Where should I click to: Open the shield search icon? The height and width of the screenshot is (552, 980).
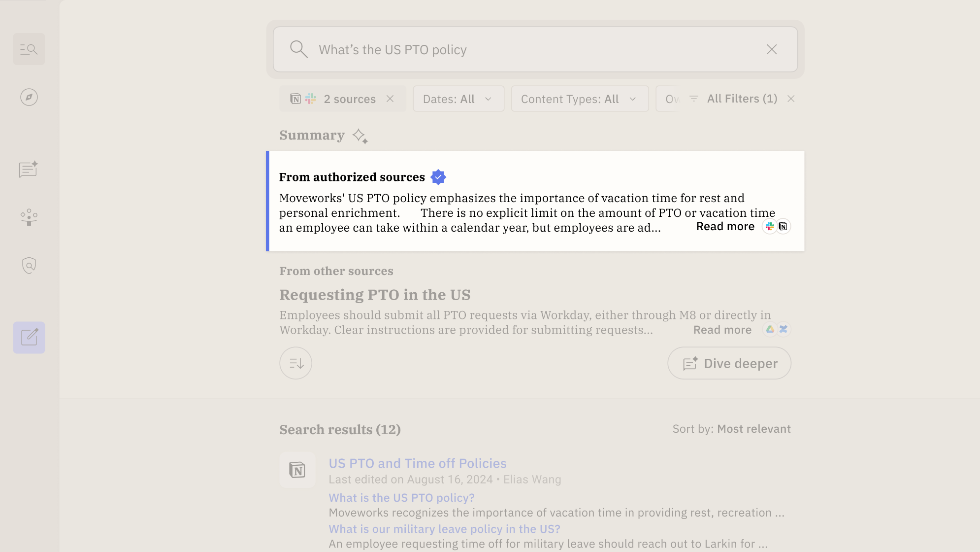[29, 265]
